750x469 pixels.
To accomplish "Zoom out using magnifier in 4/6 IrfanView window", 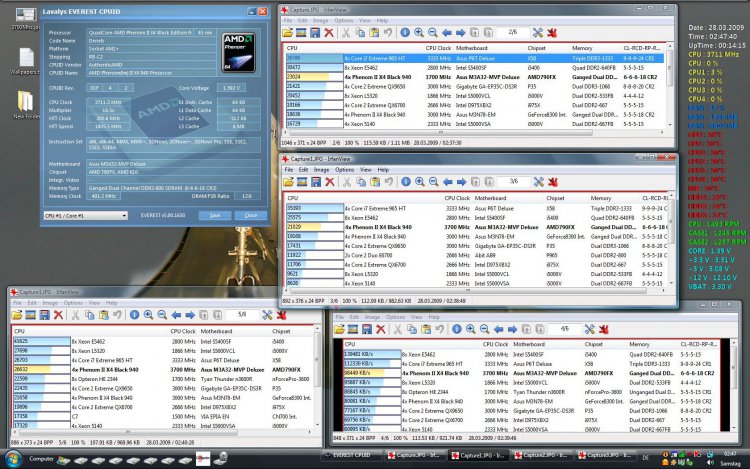I will pyautogui.click(x=485, y=329).
